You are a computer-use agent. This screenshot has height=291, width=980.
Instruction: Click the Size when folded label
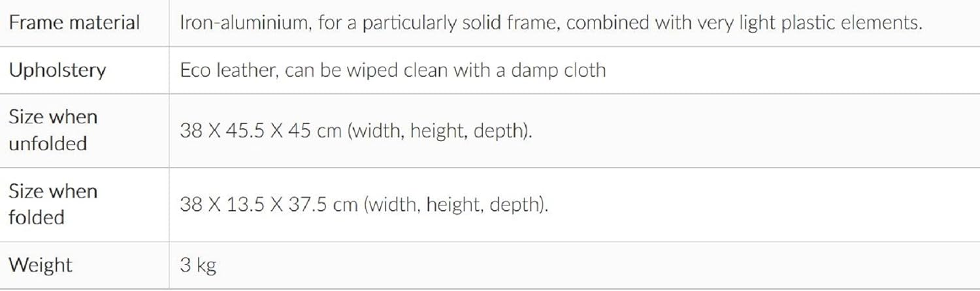click(53, 204)
